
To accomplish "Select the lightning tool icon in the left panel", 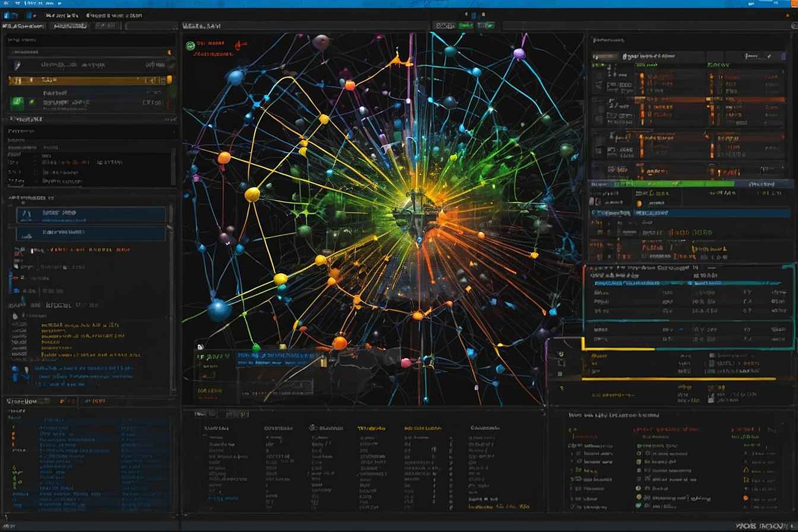I will click(x=17, y=65).
